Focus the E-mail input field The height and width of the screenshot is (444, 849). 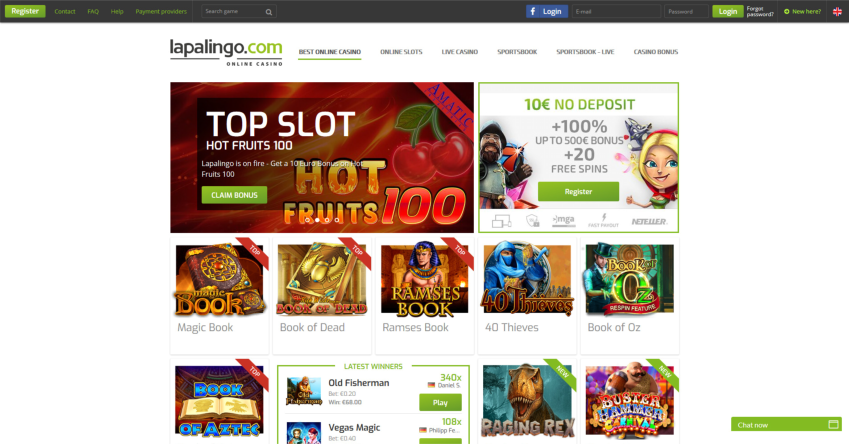point(616,11)
